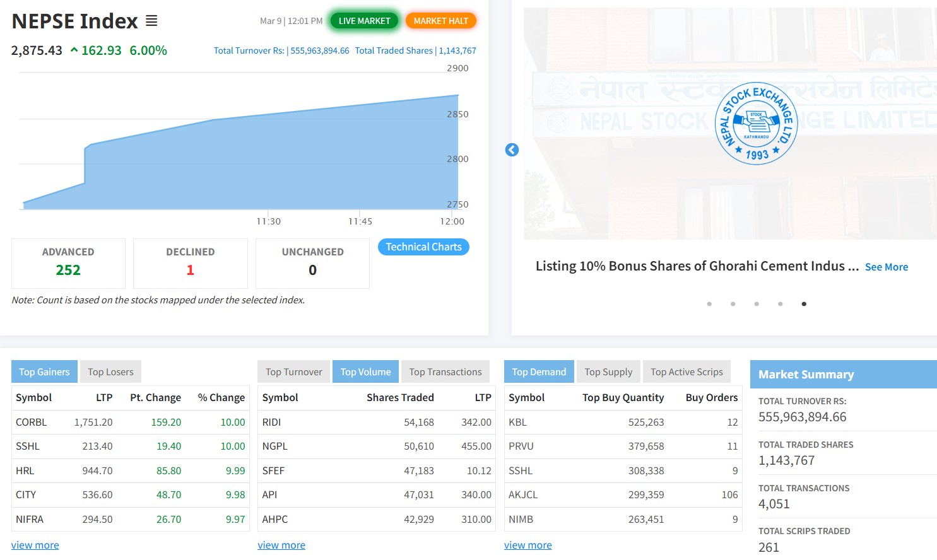Viewport: 937px width, 560px height.
Task: Click the previous slide arrow on carousel
Action: click(x=512, y=150)
